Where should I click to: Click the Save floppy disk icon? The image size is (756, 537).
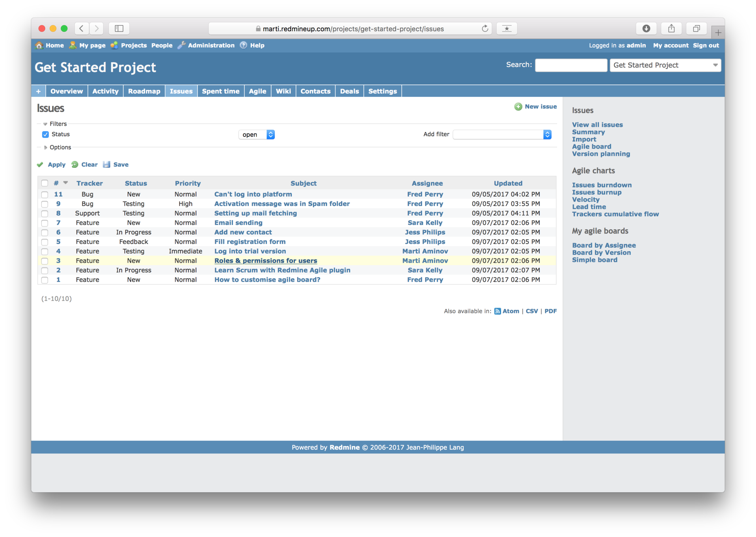tap(106, 165)
